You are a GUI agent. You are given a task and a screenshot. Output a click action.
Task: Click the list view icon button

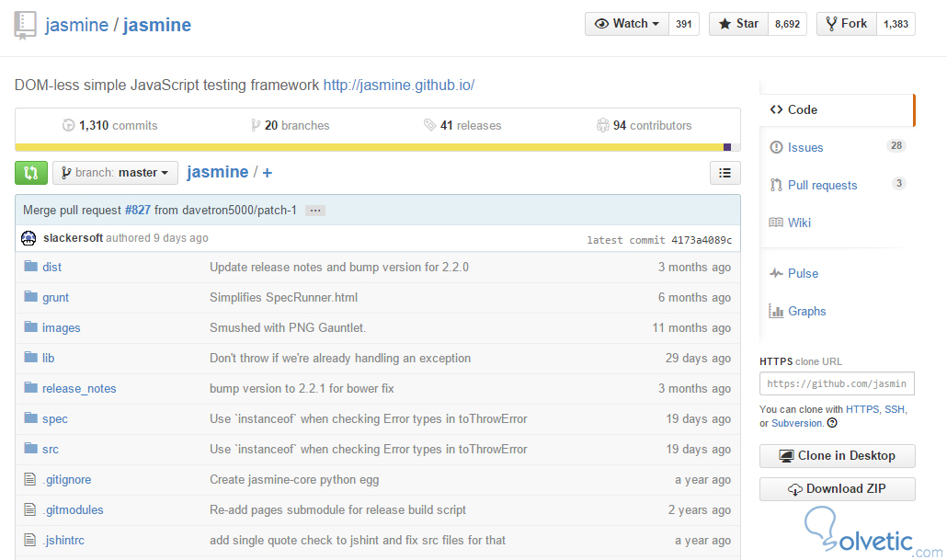725,172
